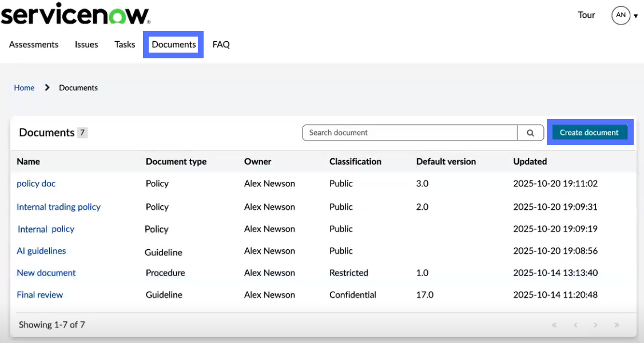Click version 1.0 cell
This screenshot has width=644, height=343.
422,273
